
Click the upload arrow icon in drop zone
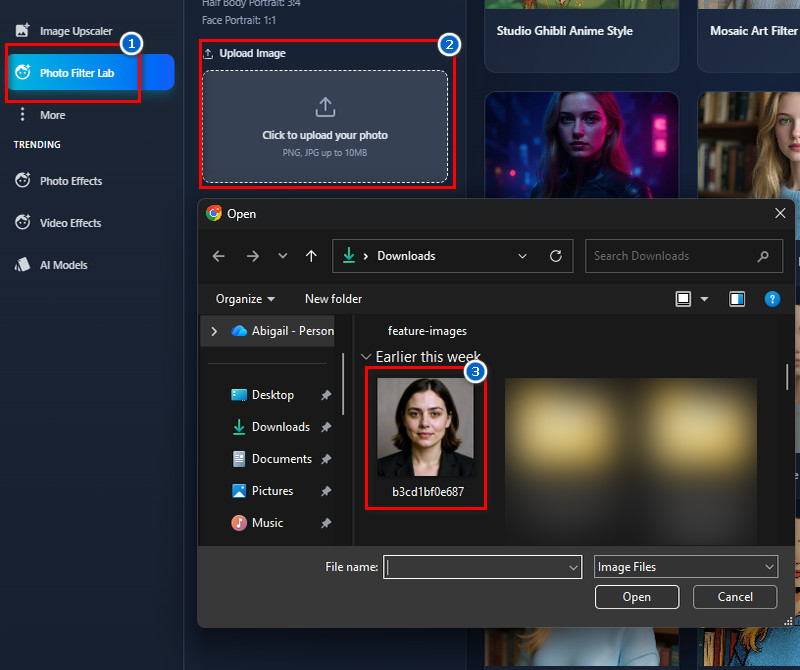point(325,107)
